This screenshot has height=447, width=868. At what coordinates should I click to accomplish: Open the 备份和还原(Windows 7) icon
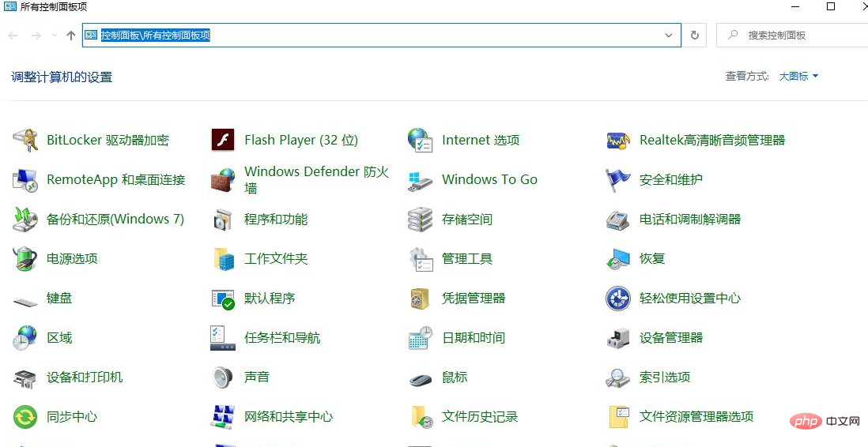25,219
